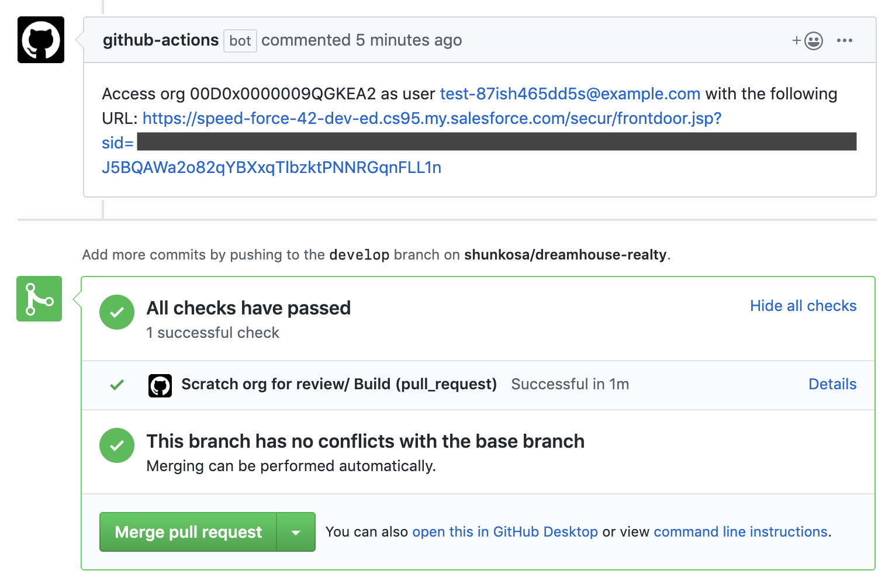Image resolution: width=885 pixels, height=588 pixels.
Task: Click the develop branch name text
Action: tap(359, 255)
